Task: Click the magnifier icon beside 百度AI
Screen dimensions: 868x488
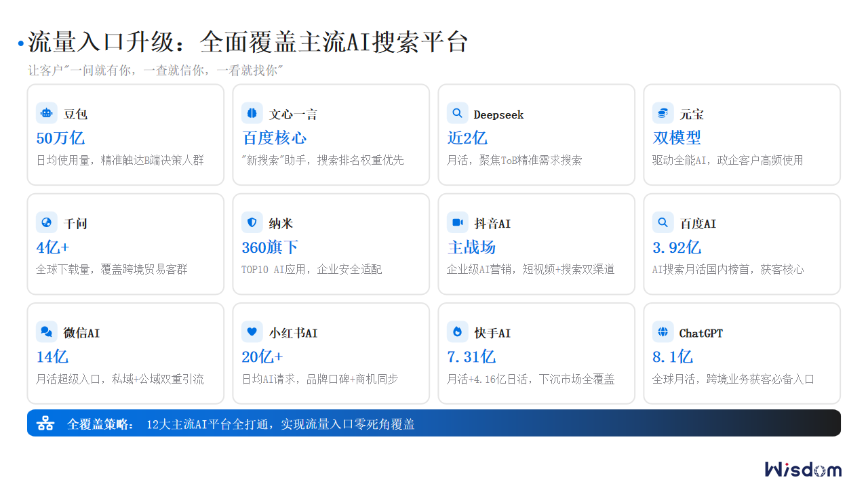Action: pyautogui.click(x=663, y=222)
